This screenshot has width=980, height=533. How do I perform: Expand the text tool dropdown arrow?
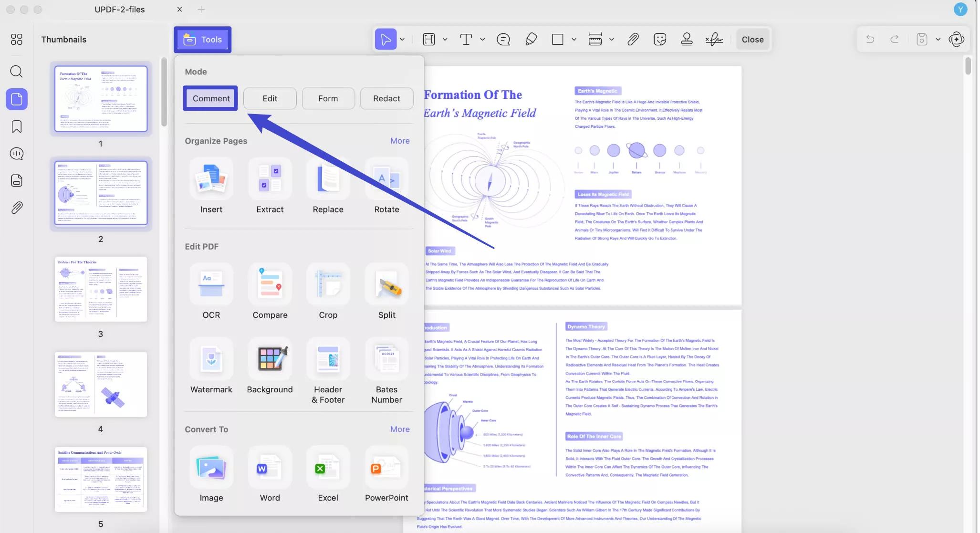coord(482,40)
